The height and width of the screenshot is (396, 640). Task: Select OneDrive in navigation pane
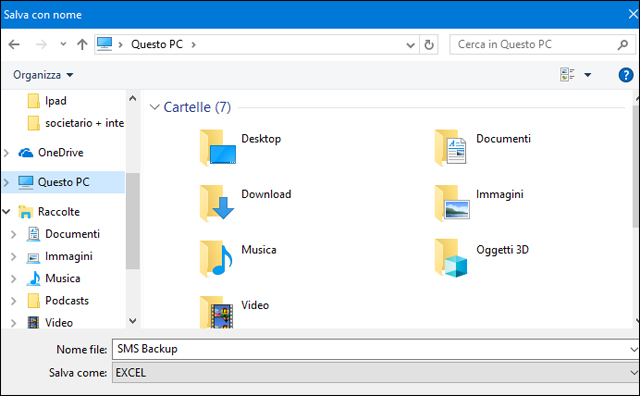(x=60, y=152)
